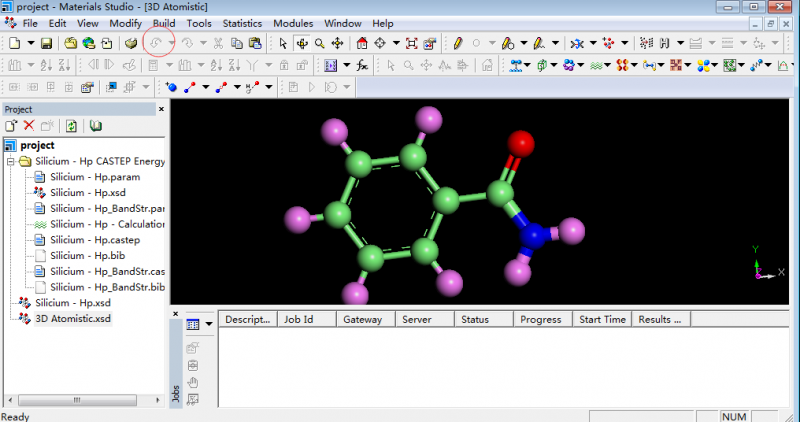Click the Save floppy disk icon

45,43
